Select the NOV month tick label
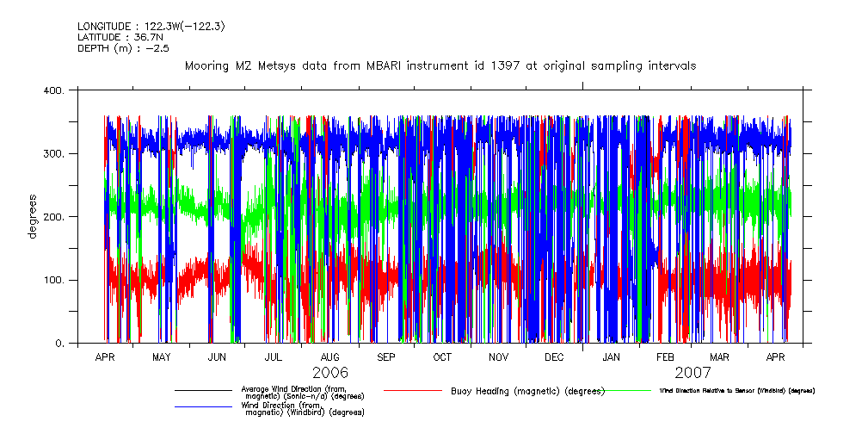The height and width of the screenshot is (434, 868). [498, 356]
